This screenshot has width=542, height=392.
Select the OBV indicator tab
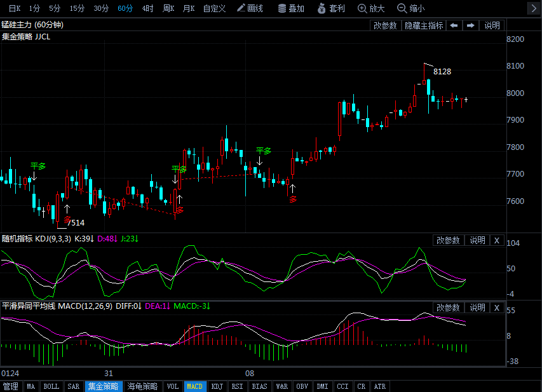302,386
